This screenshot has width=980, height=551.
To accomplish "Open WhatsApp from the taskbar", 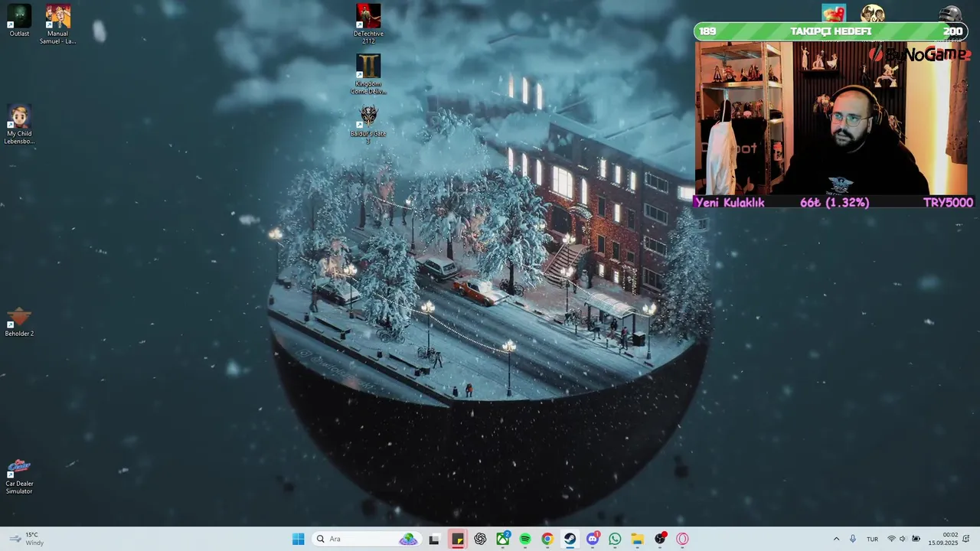I will pos(615,539).
